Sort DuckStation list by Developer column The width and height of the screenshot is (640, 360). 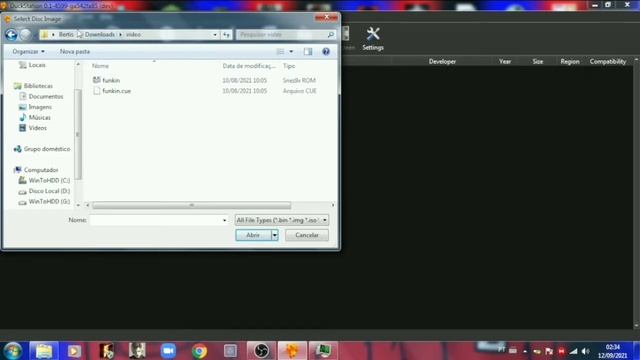(442, 61)
